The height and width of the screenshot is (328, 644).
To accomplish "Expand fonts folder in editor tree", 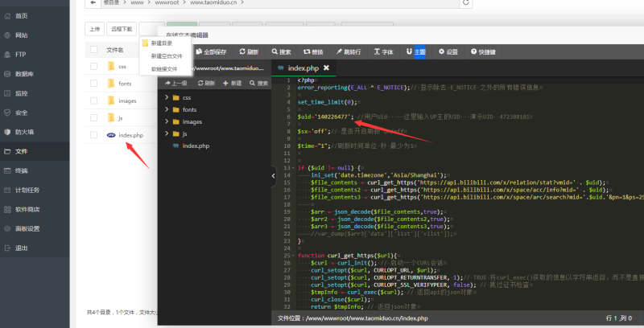I will click(167, 109).
